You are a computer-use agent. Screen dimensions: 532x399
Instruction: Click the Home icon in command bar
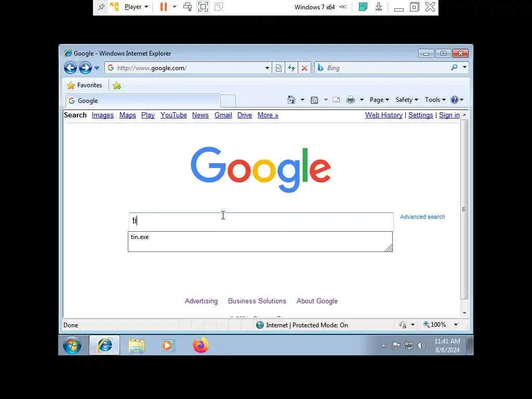[291, 100]
